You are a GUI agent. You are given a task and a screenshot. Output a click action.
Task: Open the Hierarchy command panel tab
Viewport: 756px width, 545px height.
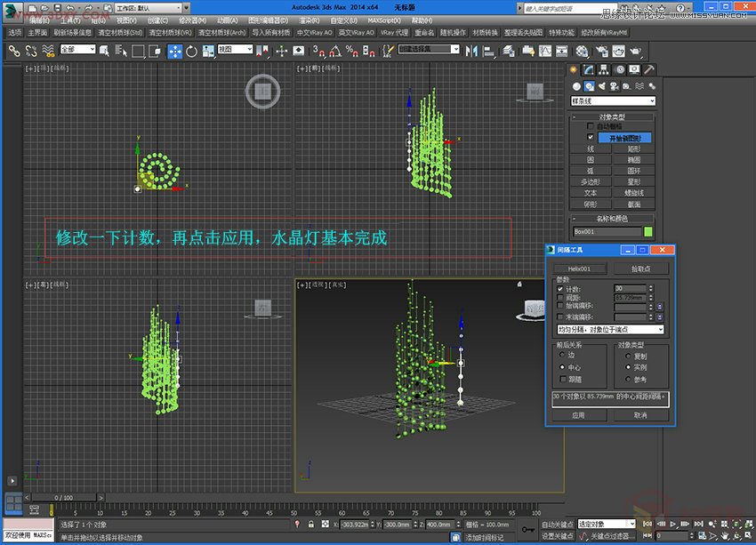pos(604,70)
